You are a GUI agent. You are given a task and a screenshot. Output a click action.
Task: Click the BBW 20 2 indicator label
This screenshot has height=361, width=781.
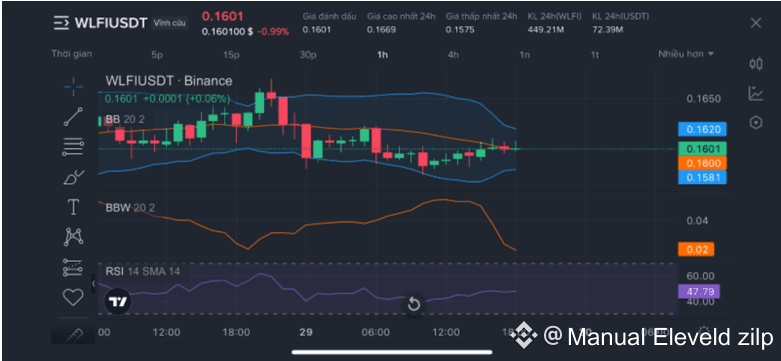(131, 208)
